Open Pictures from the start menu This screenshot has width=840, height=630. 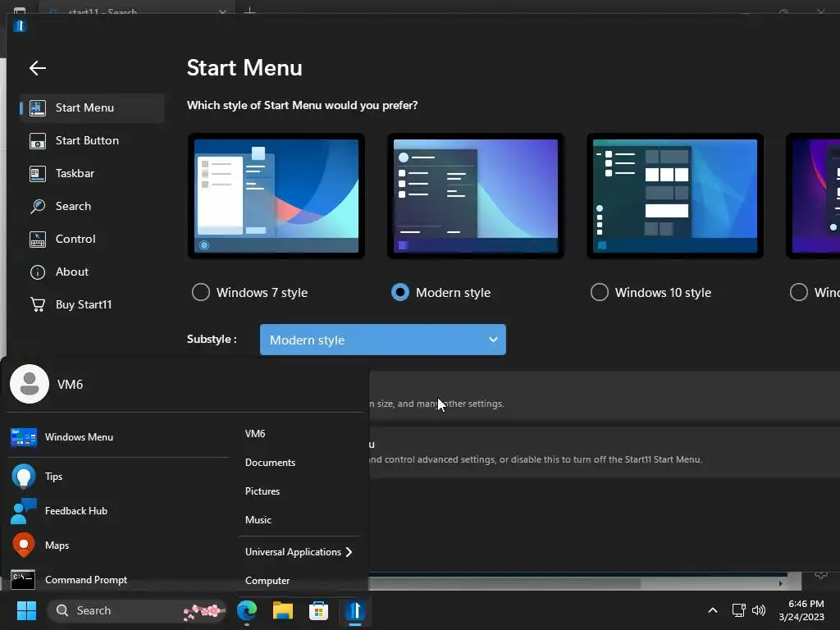(x=262, y=491)
